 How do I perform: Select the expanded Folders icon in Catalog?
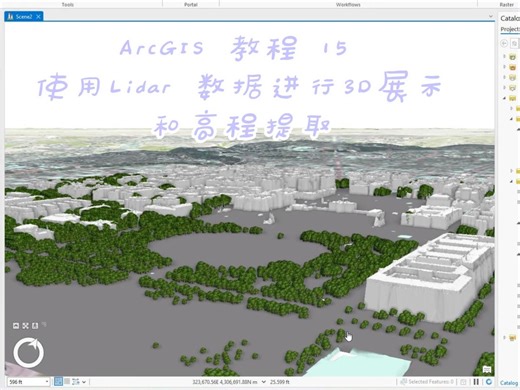pyautogui.click(x=513, y=98)
